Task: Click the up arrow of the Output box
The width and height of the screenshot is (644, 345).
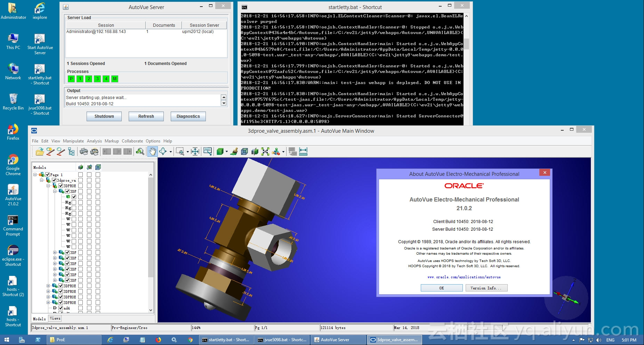Action: pyautogui.click(x=224, y=98)
